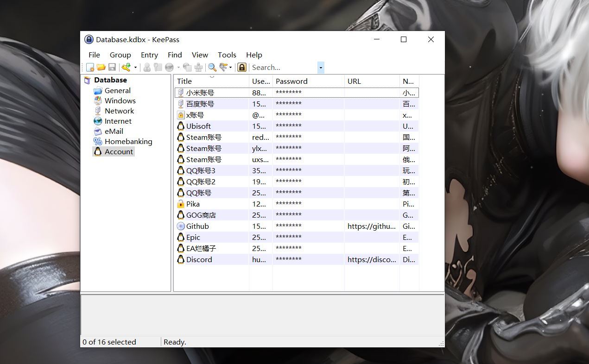Viewport: 589px width, 364px height.
Task: Open the View menu
Action: 200,55
